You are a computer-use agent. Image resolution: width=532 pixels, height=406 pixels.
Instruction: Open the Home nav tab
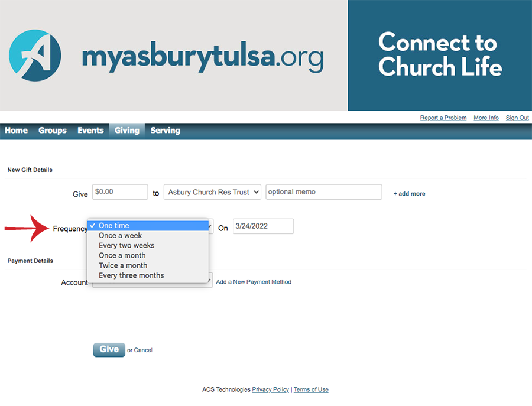(x=16, y=131)
